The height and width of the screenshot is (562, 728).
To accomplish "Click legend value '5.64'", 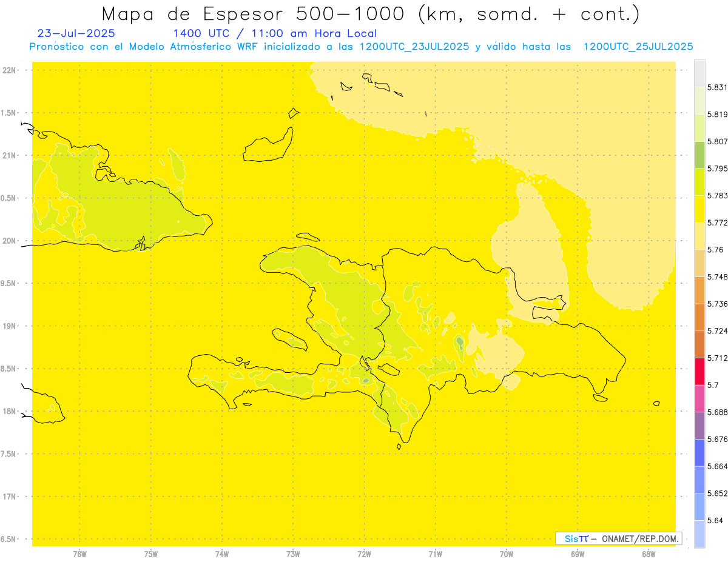I will 715,521.
